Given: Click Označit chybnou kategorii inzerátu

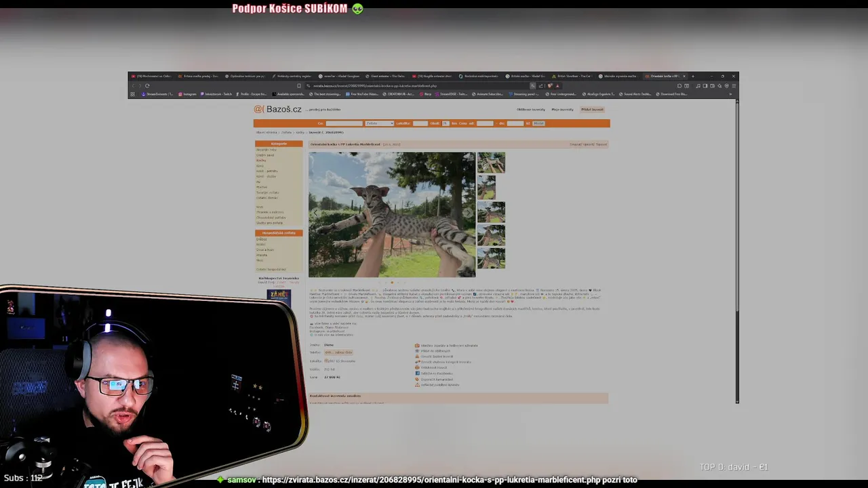Looking at the screenshot, I should pos(446,362).
